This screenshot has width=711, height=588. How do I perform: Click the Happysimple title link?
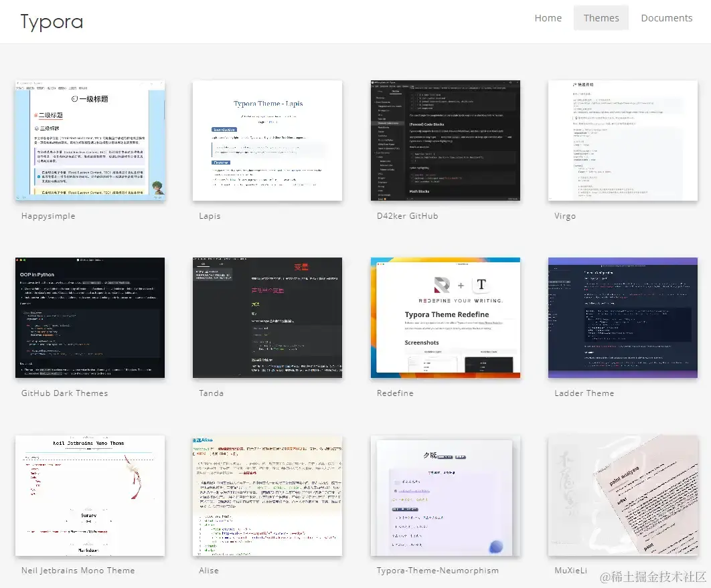pyautogui.click(x=48, y=216)
